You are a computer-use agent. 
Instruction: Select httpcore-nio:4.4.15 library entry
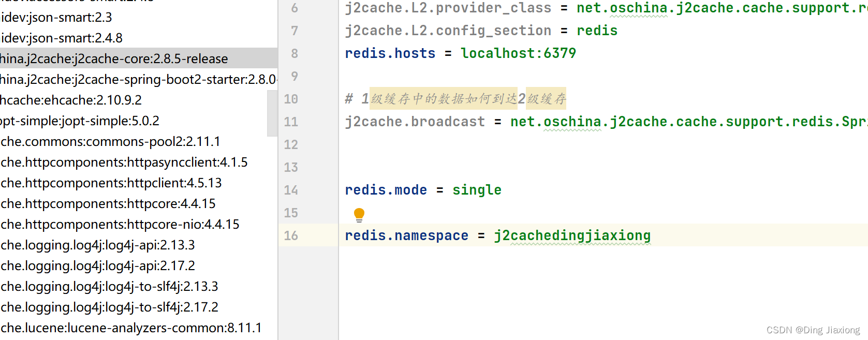tap(139, 224)
